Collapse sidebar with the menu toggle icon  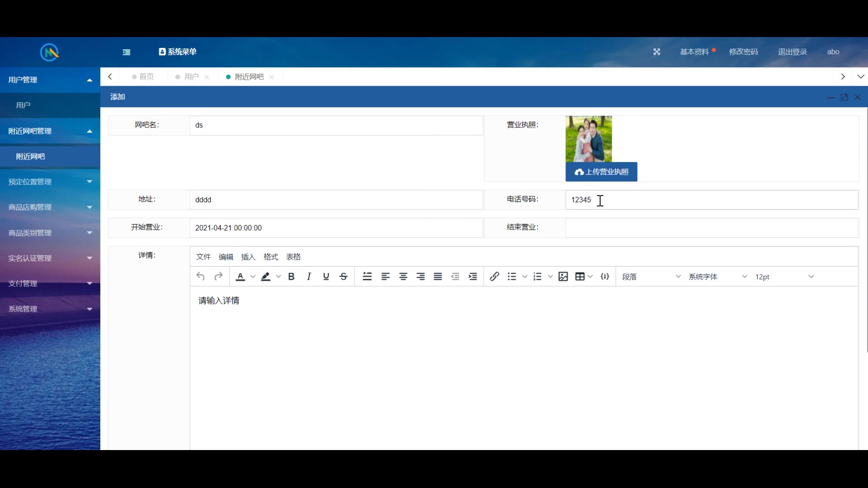(127, 52)
